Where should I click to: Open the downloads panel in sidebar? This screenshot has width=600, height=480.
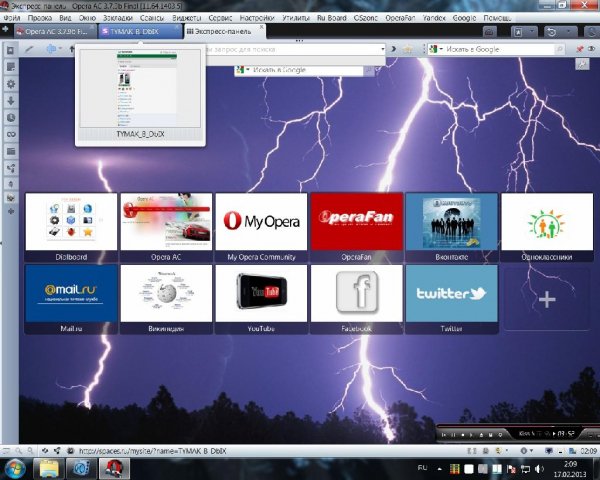(11, 101)
